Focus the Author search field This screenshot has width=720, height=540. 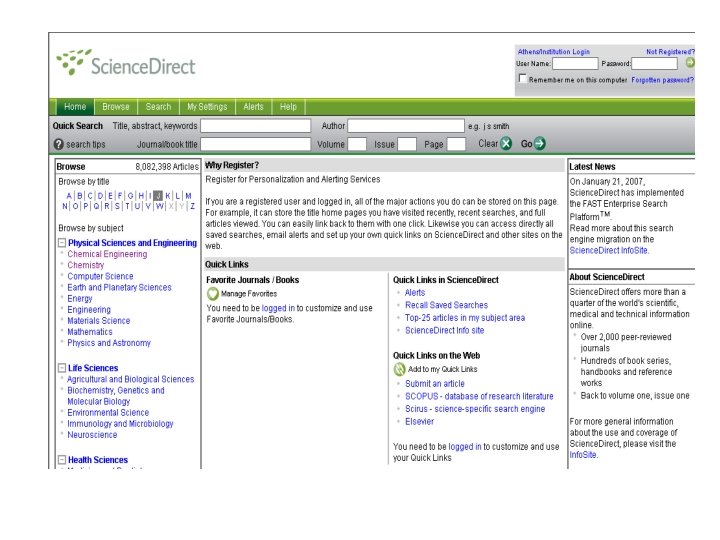[x=406, y=126]
